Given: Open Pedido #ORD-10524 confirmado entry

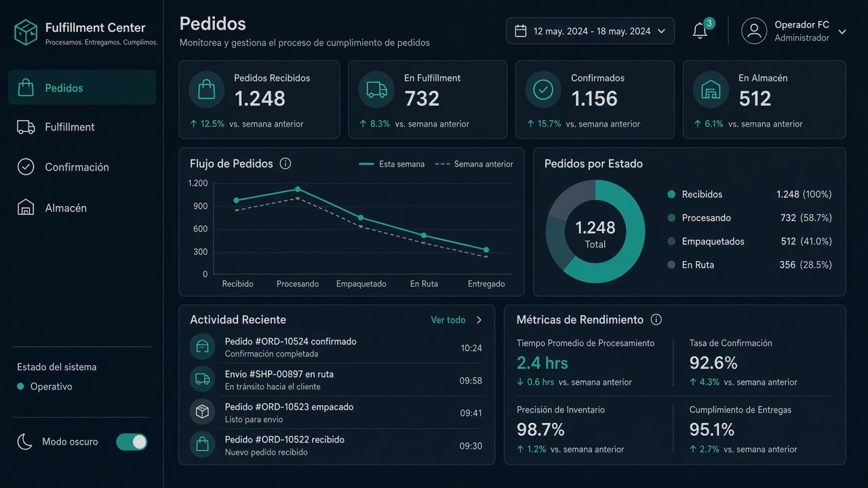Looking at the screenshot, I should click(x=336, y=347).
